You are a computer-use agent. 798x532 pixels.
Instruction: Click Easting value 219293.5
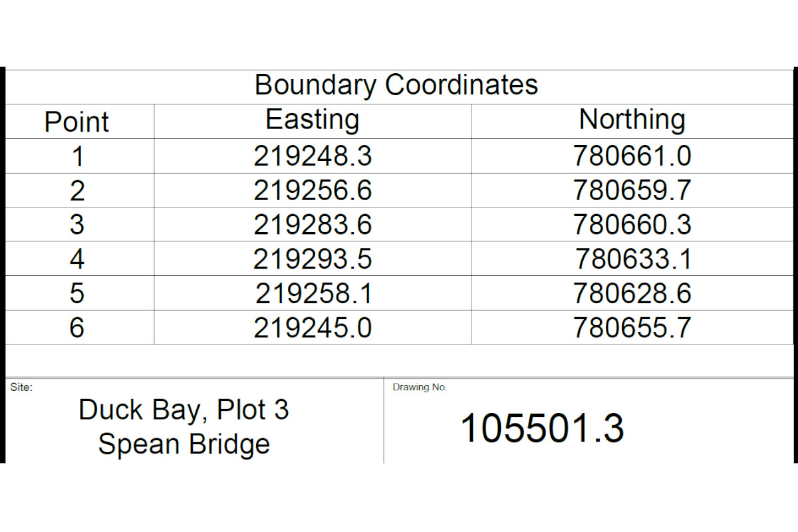(313, 259)
